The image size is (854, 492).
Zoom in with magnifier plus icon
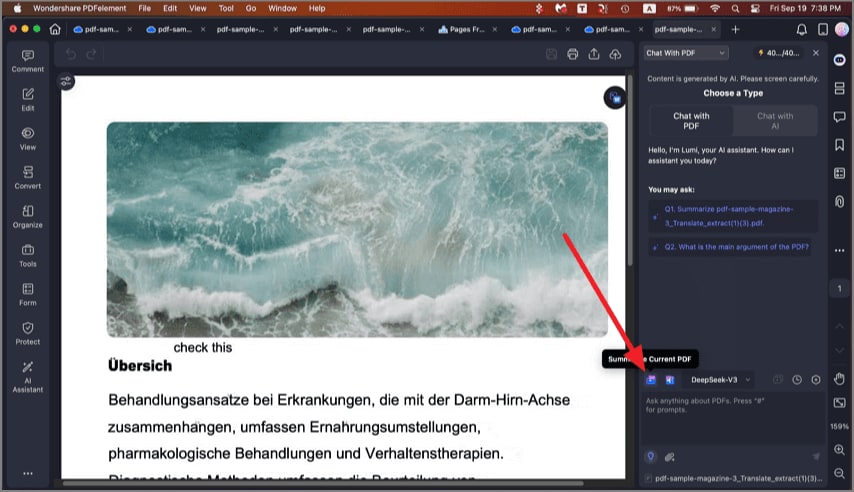839,450
